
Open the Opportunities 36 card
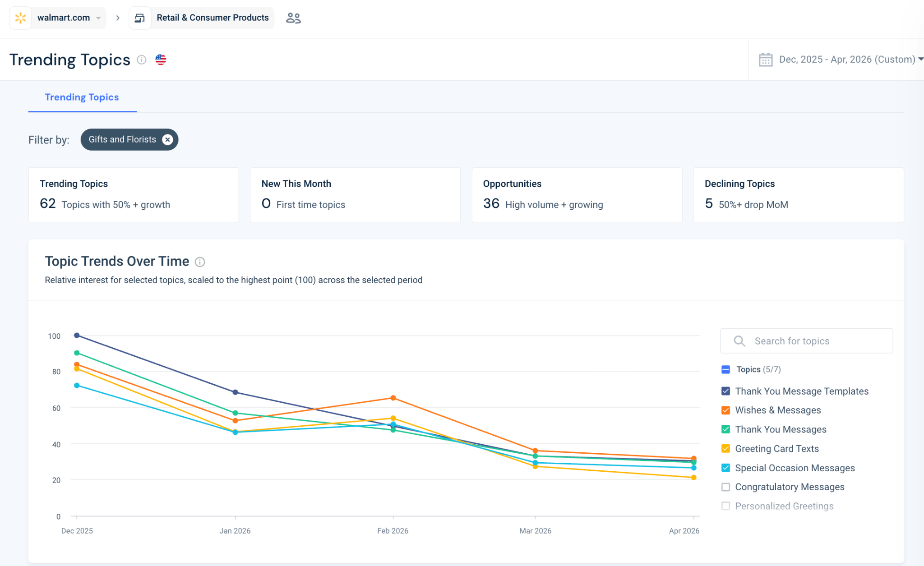click(x=577, y=195)
